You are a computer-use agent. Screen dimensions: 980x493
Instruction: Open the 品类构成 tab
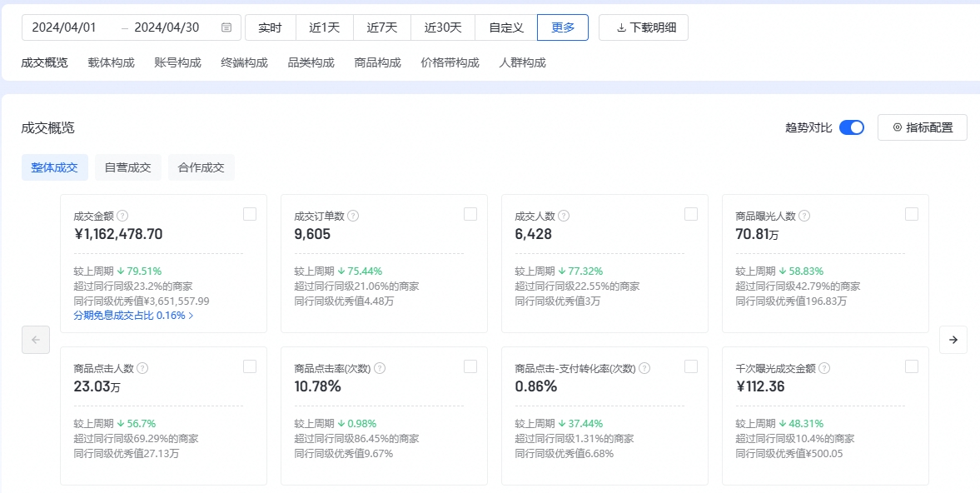pyautogui.click(x=311, y=62)
